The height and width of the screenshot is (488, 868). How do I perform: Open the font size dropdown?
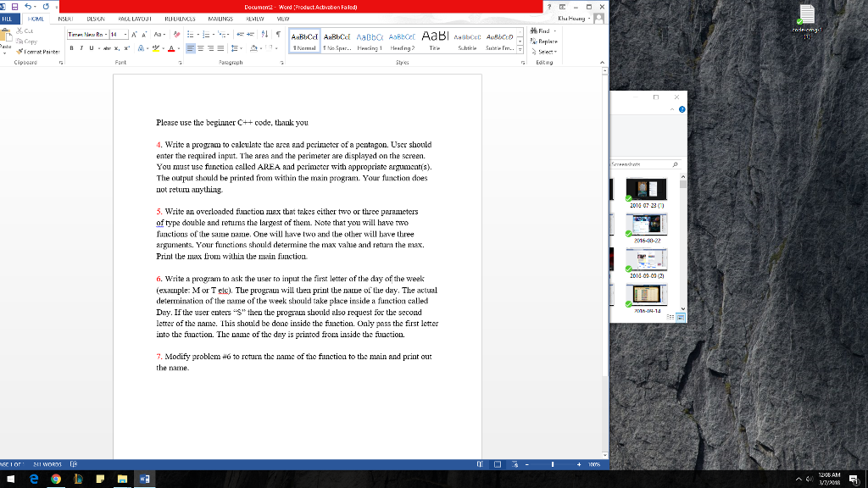pyautogui.click(x=125, y=34)
